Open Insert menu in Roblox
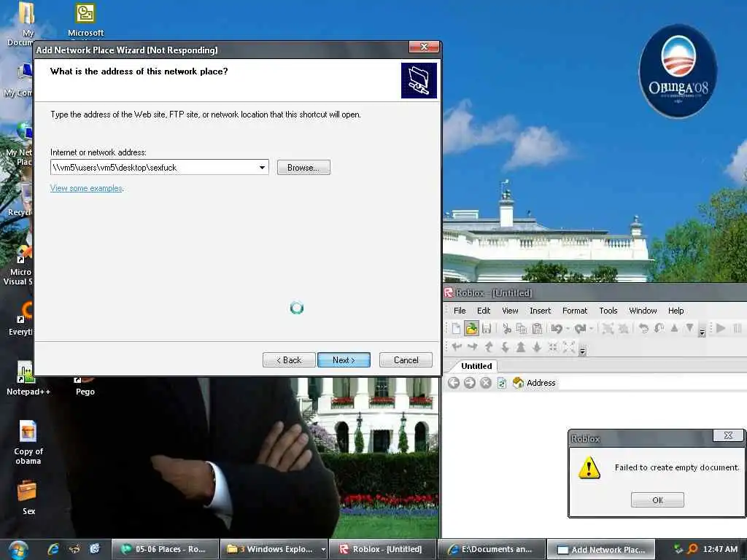This screenshot has height=560, width=747. [x=540, y=311]
